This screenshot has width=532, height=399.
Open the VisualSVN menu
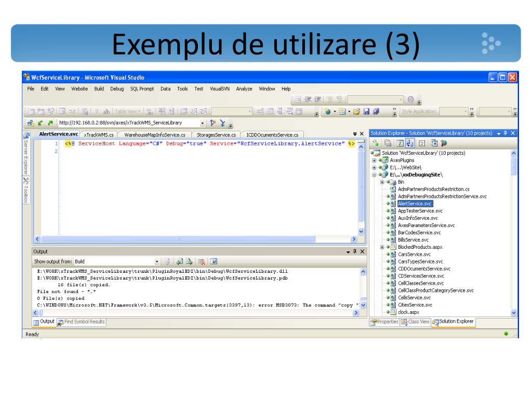tap(220, 89)
